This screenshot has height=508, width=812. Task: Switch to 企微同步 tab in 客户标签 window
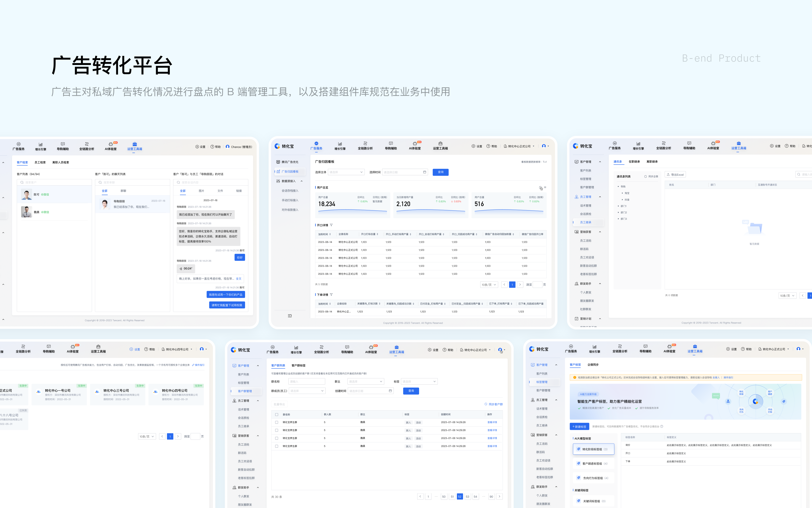pos(593,364)
